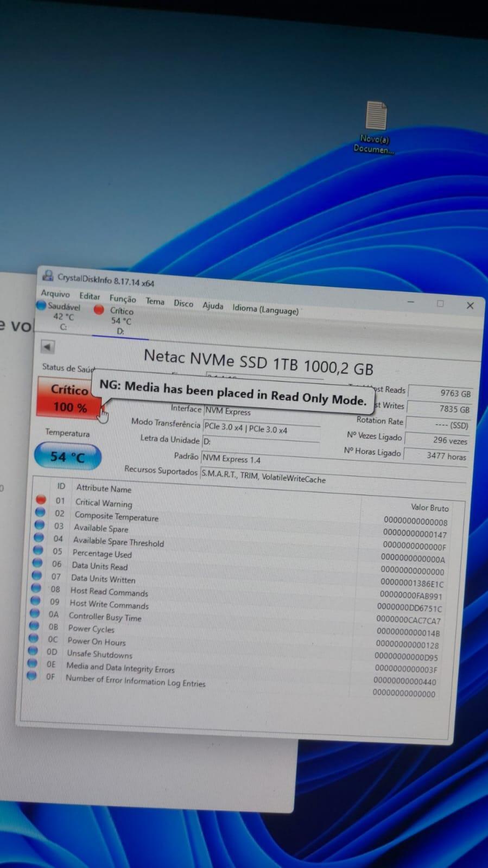Close the CrystalDiskInfo window
The width and height of the screenshot is (488, 868).
[x=470, y=306]
